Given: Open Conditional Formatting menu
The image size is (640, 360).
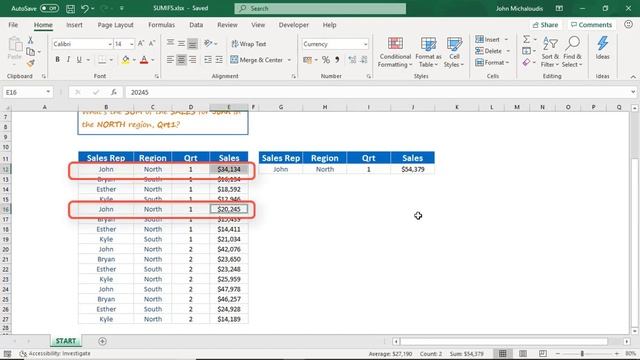Looking at the screenshot, I should coord(394,52).
